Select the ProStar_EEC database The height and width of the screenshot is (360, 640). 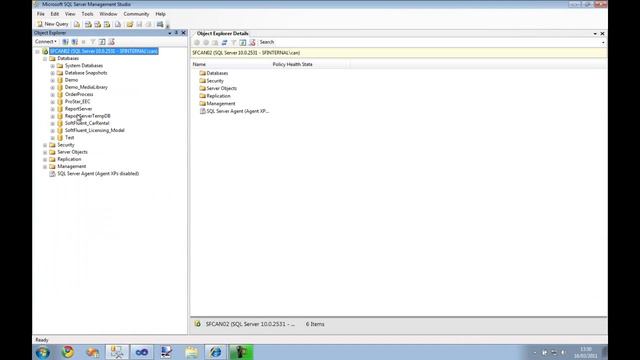point(78,102)
